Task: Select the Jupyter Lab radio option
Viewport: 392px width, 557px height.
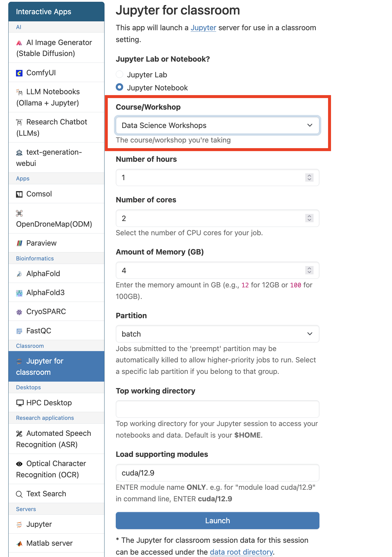Action: pyautogui.click(x=120, y=74)
